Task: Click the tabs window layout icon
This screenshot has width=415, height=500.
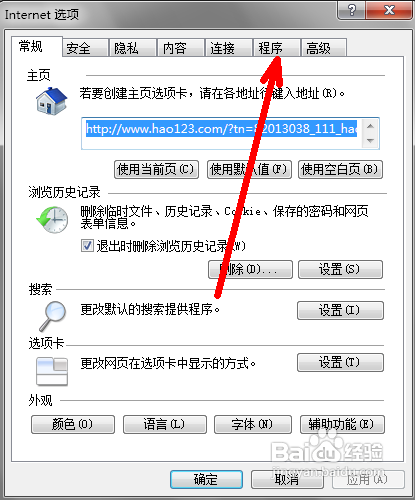Action: click(x=52, y=371)
